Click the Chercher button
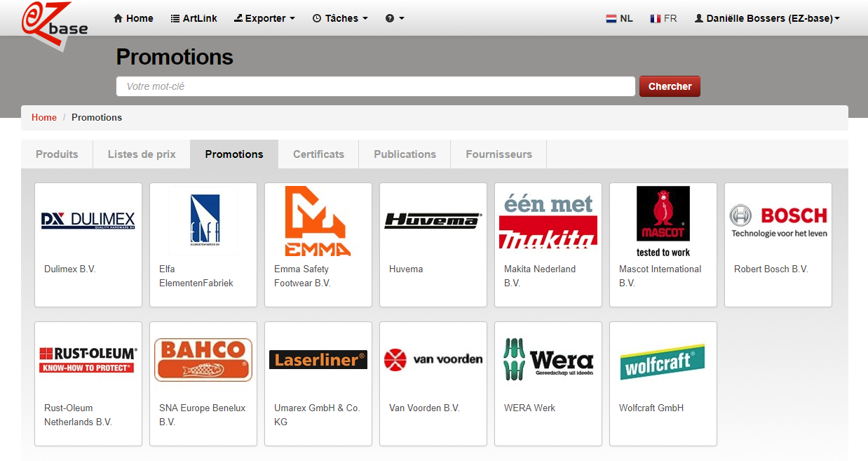The width and height of the screenshot is (868, 461). (670, 86)
